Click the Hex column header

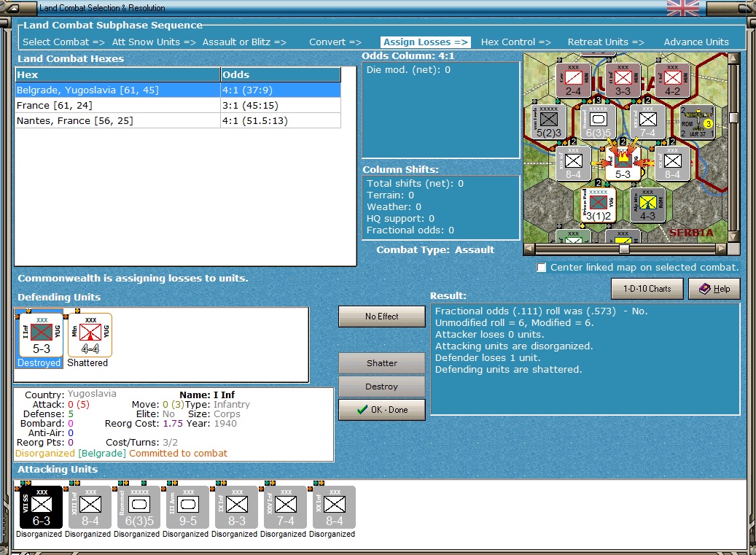[x=117, y=74]
